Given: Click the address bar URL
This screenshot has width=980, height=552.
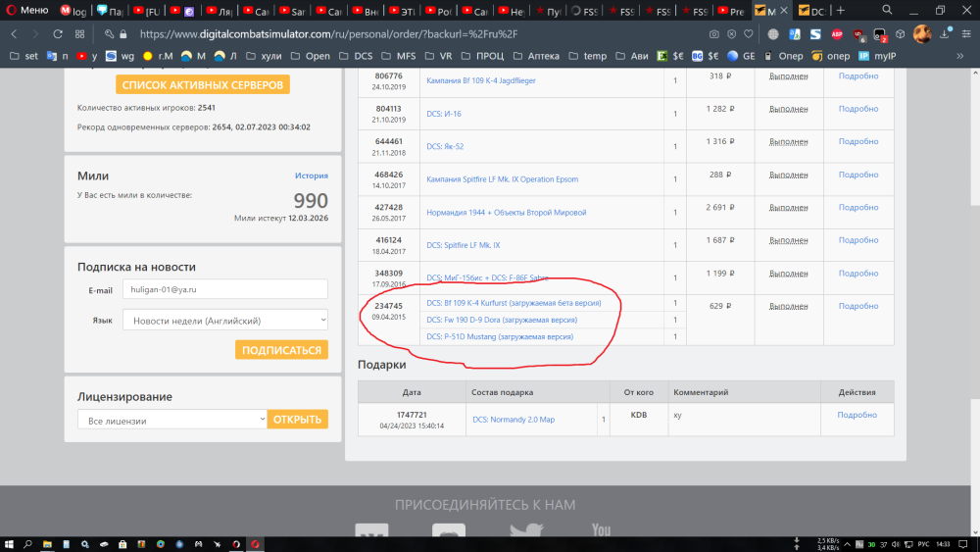Looking at the screenshot, I should [328, 34].
